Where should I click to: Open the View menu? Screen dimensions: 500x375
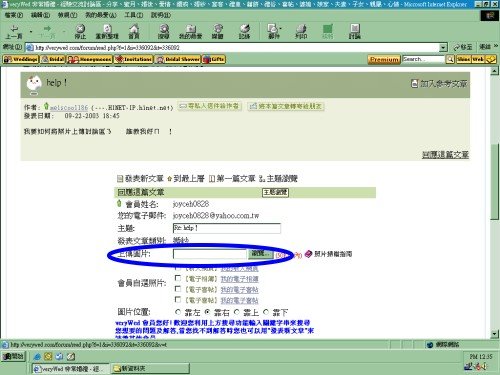point(67,15)
